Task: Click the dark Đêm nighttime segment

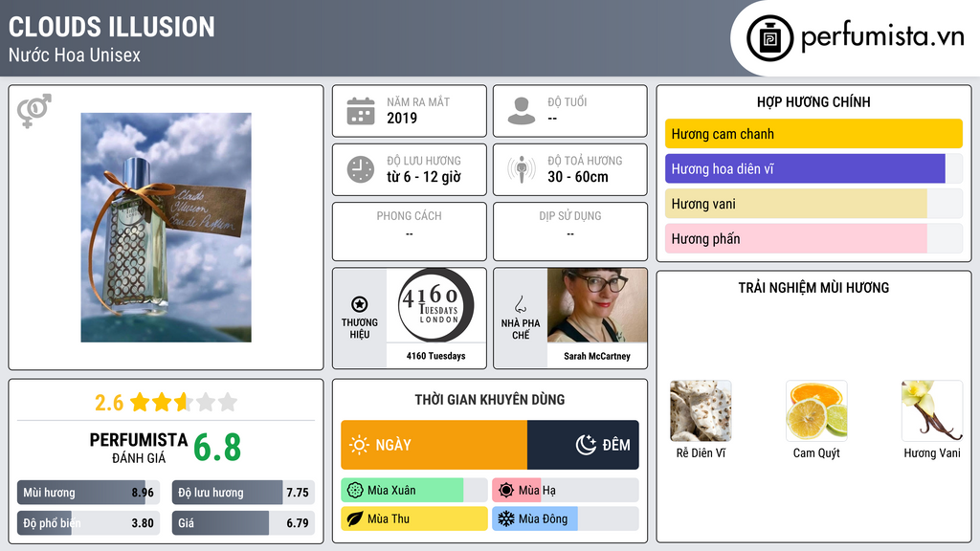Action: coord(583,445)
